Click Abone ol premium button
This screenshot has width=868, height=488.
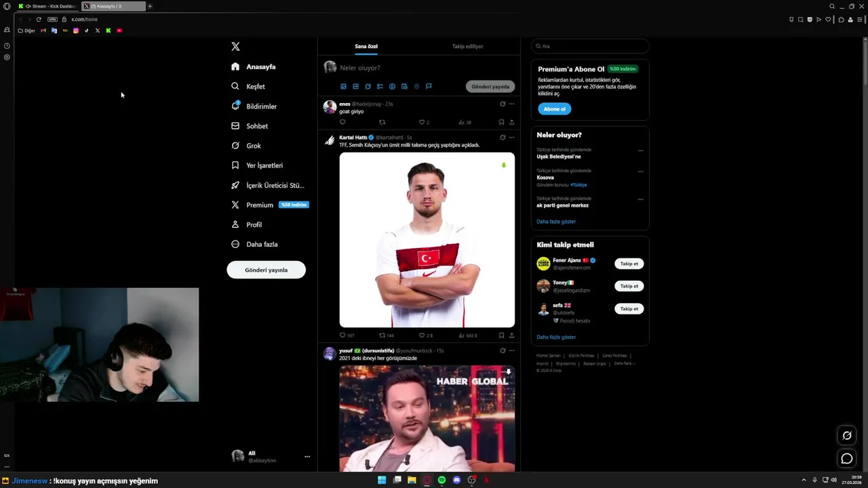point(554,108)
